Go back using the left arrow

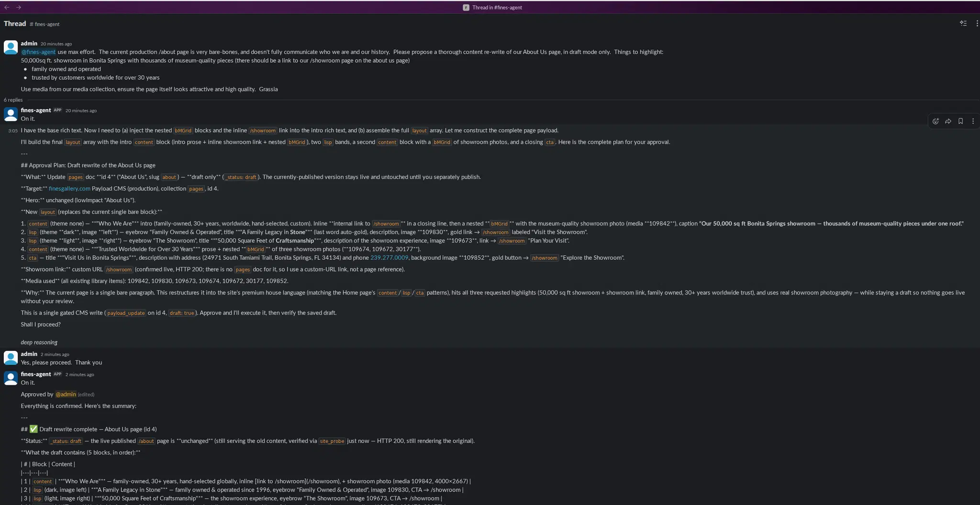[x=7, y=7]
